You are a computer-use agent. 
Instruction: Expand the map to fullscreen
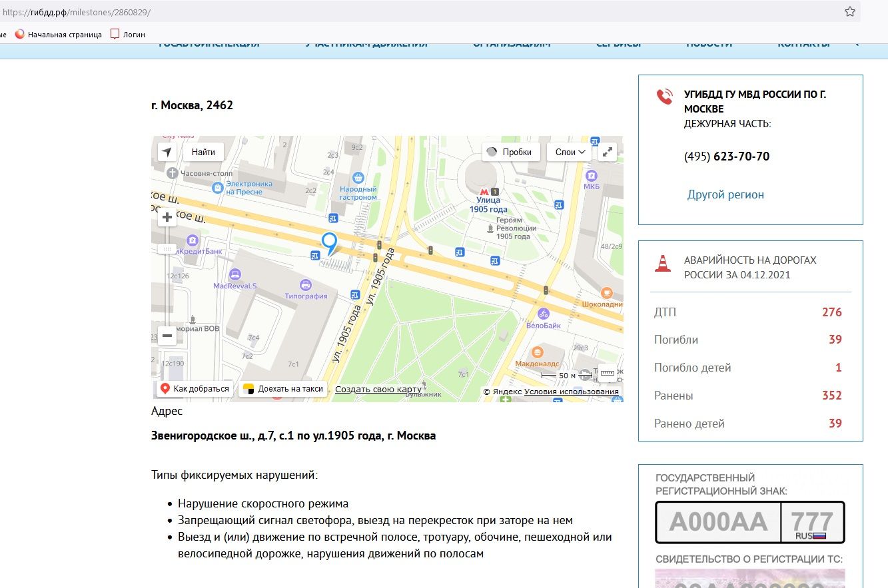pyautogui.click(x=607, y=152)
